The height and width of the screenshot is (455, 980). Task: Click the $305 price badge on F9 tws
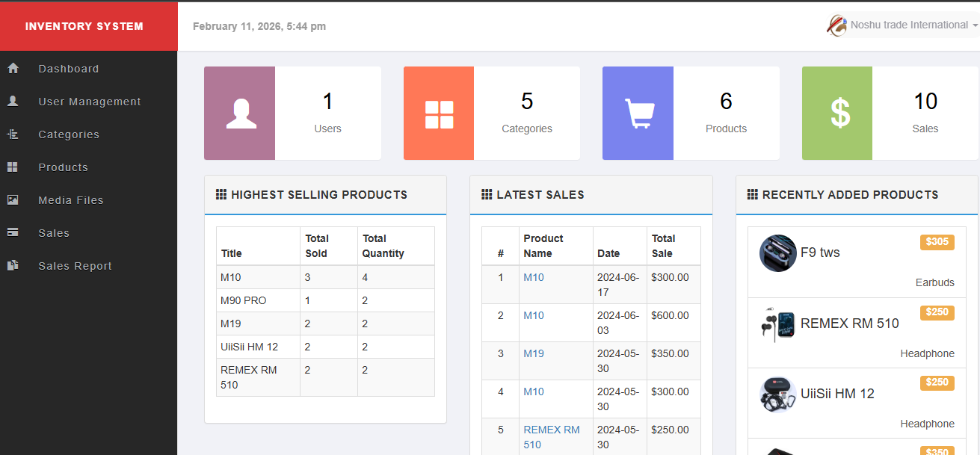coord(937,243)
